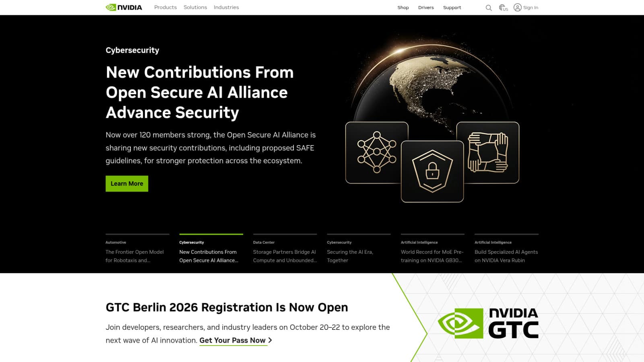Click the Sign In link
Screen dimensions: 644x362
pyautogui.click(x=530, y=8)
